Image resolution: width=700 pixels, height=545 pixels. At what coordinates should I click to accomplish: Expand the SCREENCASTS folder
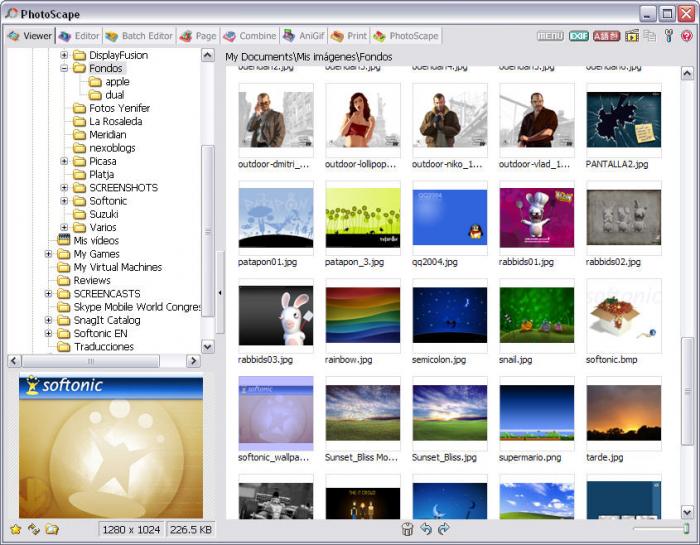(48, 294)
